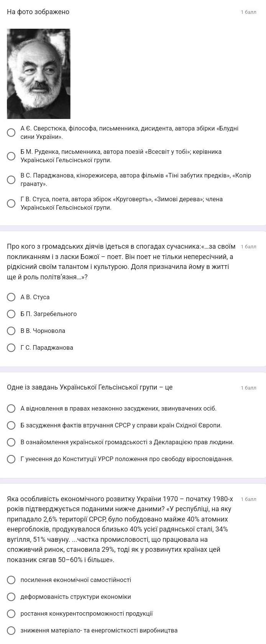The image size is (266, 644).
Task: Select посилення економічної самостійності answer
Action: click(x=11, y=580)
